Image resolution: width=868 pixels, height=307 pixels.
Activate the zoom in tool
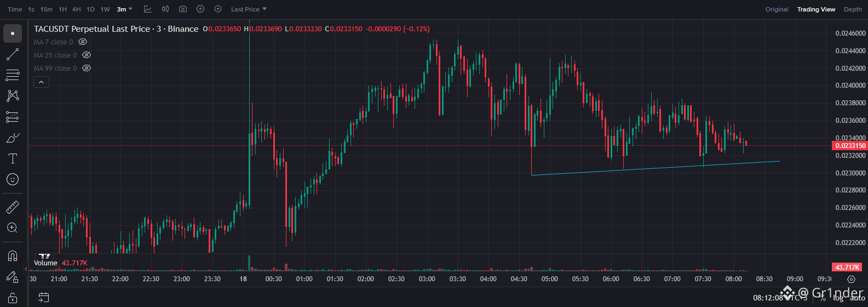click(13, 228)
